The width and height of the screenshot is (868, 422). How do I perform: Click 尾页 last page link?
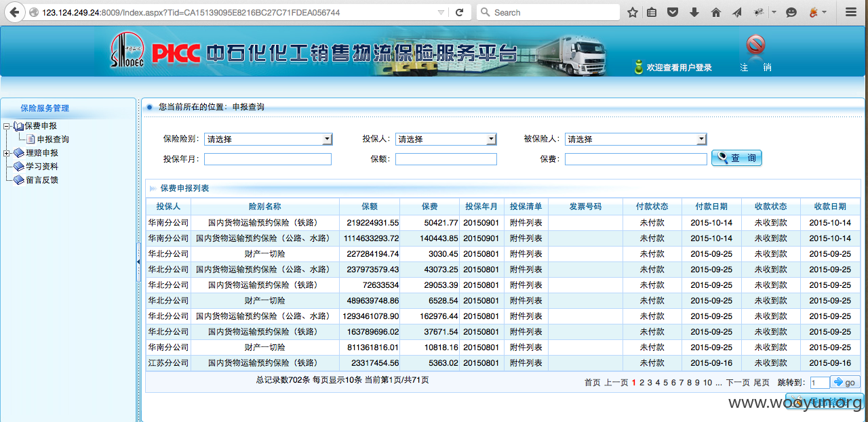click(762, 383)
